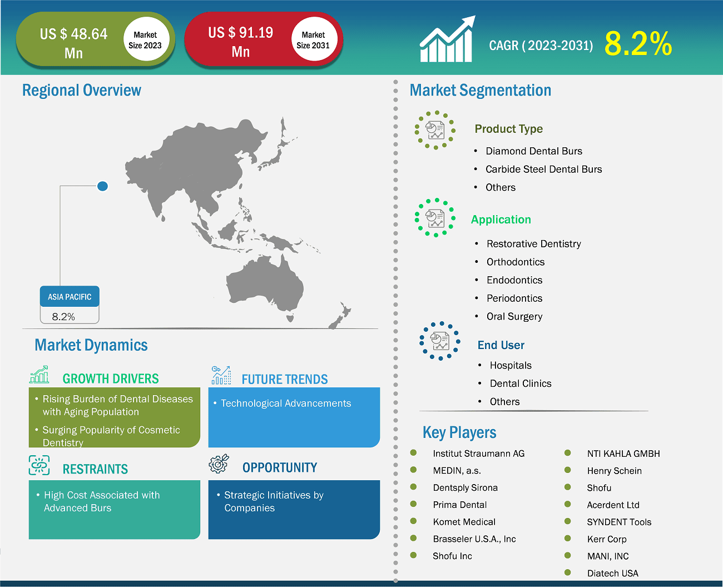Click the Market Size 2031 badge
Image resolution: width=723 pixels, height=588 pixels.
[314, 39]
